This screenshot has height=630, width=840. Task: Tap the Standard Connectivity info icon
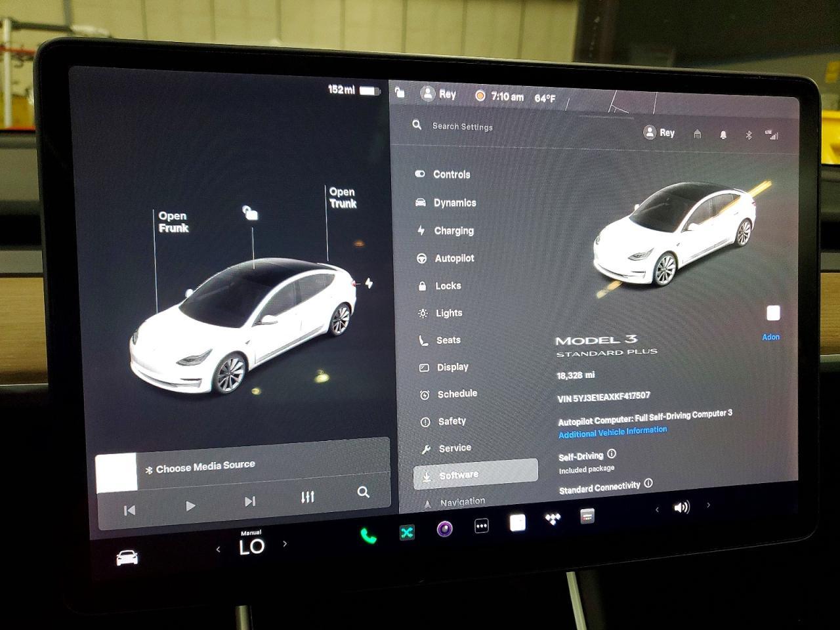coord(648,483)
